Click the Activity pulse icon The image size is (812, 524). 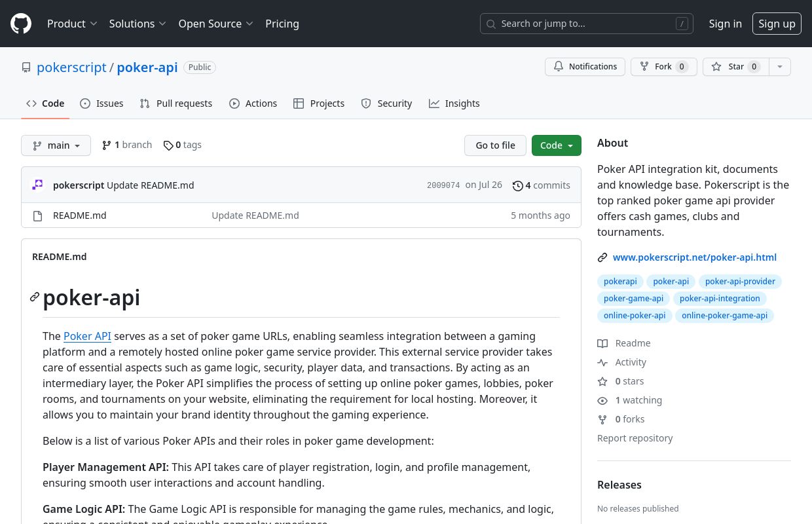[602, 362]
